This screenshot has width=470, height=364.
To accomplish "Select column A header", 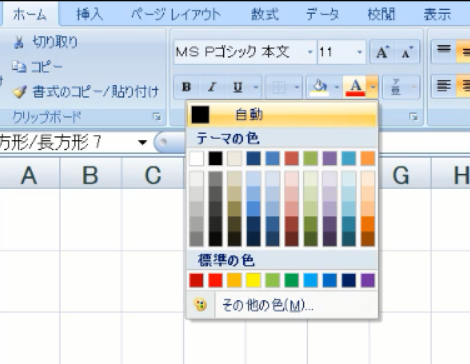I will coord(29,174).
